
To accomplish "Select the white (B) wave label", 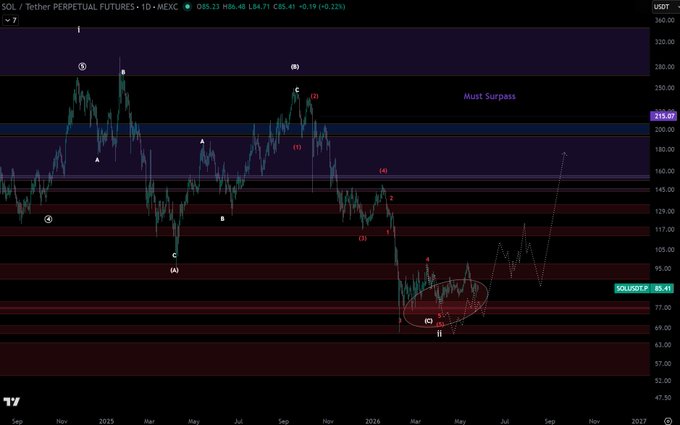I will click(295, 67).
